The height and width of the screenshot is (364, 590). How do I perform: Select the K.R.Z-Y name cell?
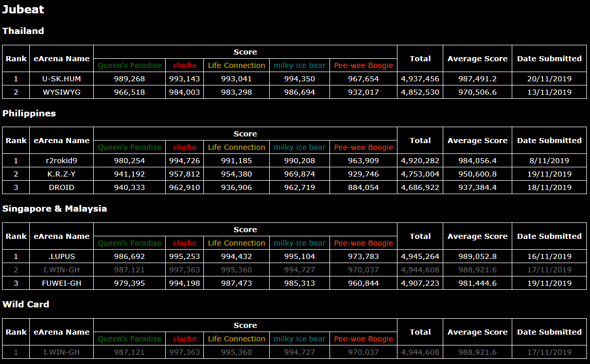point(61,174)
